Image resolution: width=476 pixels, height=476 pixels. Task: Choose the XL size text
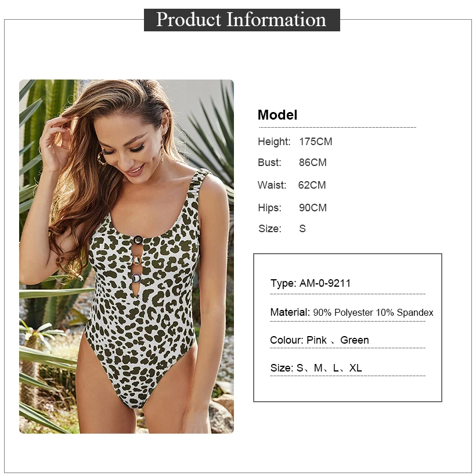pos(355,368)
